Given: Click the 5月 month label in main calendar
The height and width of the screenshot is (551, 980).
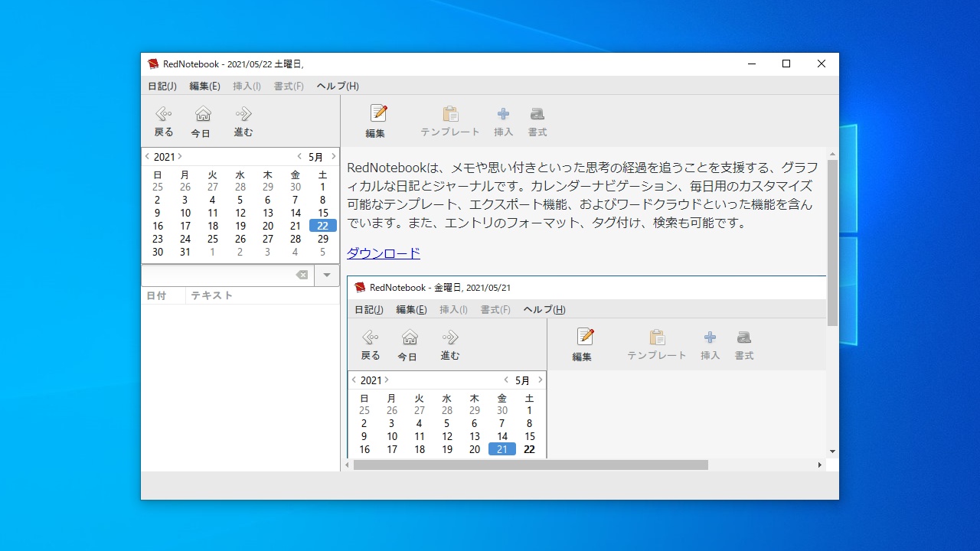Looking at the screenshot, I should (316, 157).
